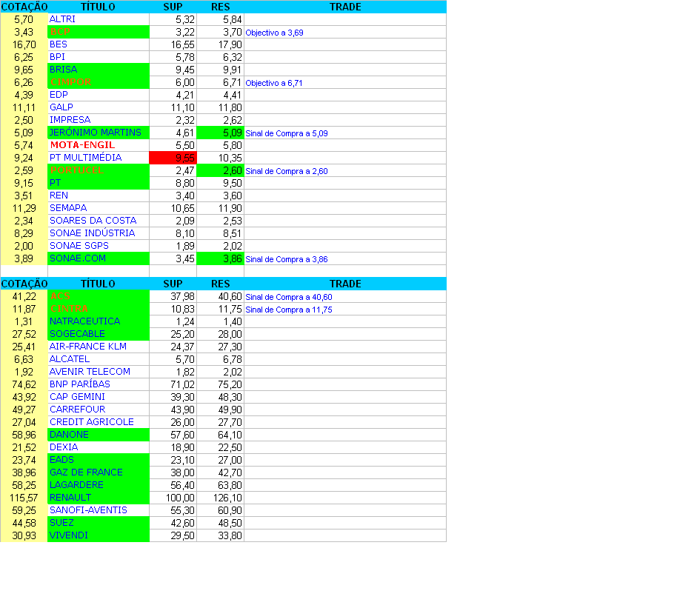Click the GAZ DE FRANCE cell
The image size is (700, 608).
[99, 472]
